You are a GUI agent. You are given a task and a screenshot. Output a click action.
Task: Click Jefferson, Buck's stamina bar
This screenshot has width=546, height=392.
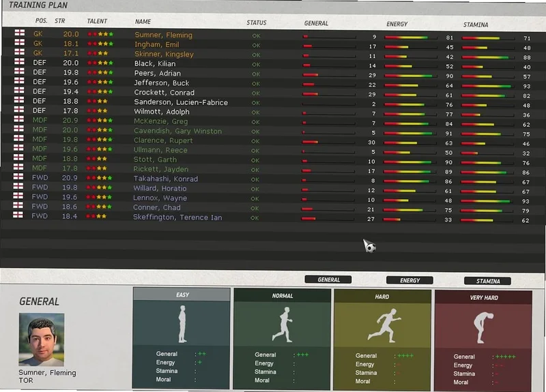point(488,86)
